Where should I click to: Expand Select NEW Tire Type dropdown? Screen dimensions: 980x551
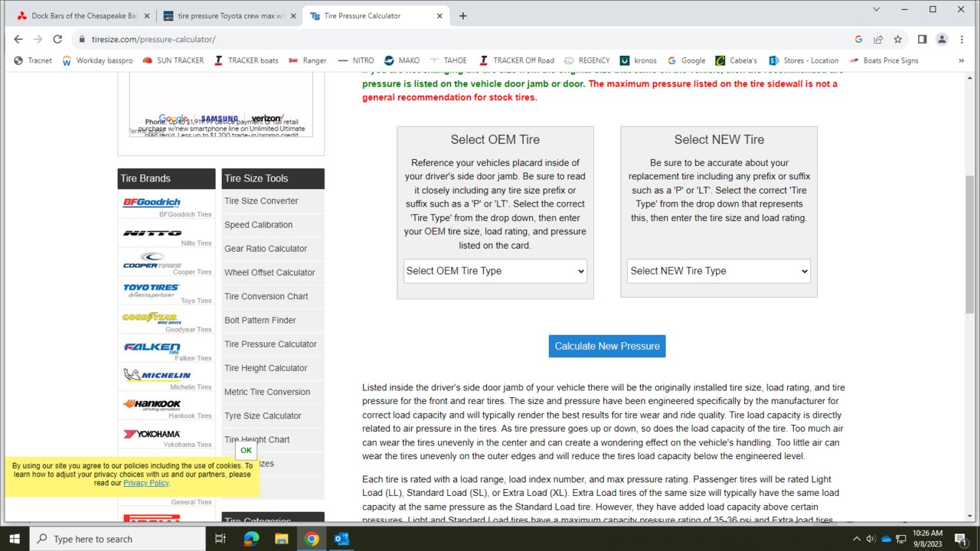[x=719, y=271]
